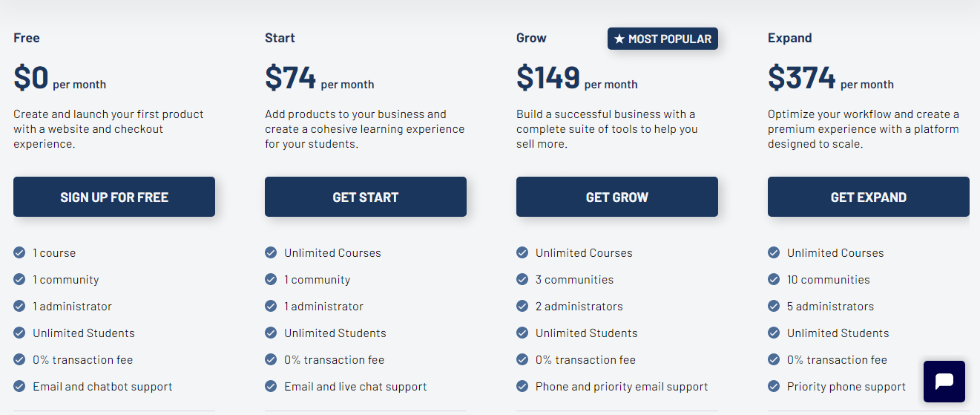Screen dimensions: 980x415
Task: Click the $74 per month price
Action: coord(319,78)
